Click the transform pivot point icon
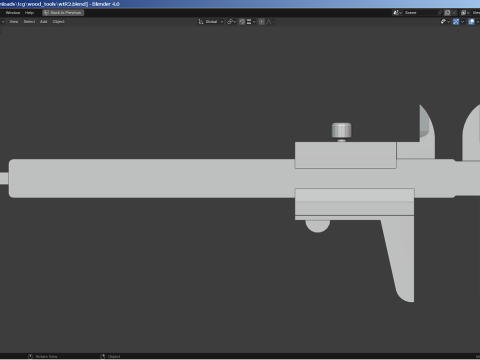The height and width of the screenshot is (360, 480). click(x=230, y=22)
